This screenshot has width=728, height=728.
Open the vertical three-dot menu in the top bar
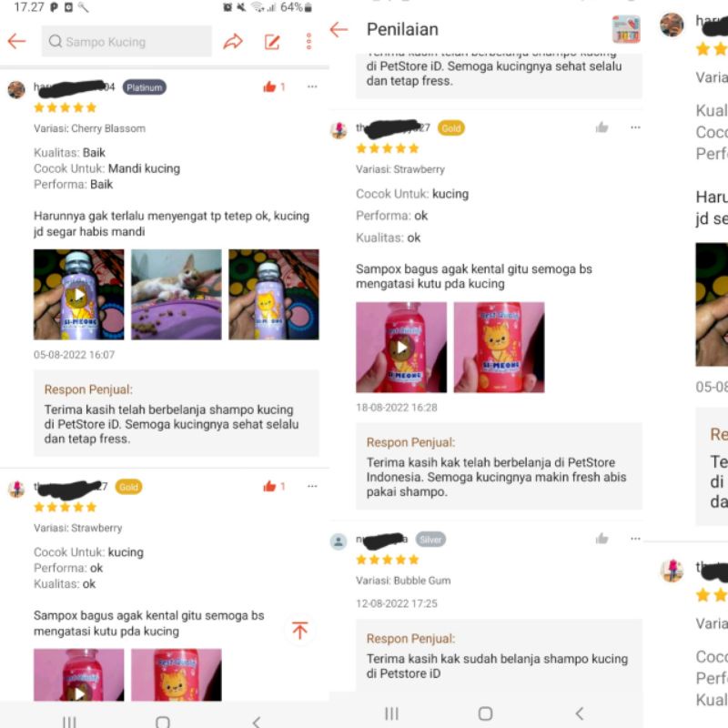point(308,41)
